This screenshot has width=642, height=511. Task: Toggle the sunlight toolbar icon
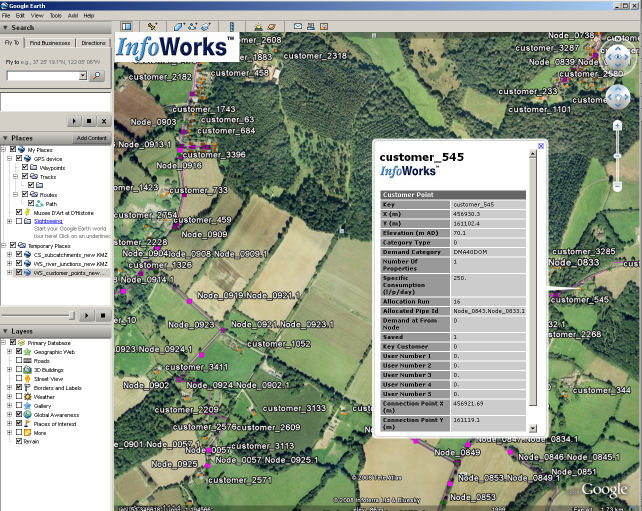click(258, 27)
